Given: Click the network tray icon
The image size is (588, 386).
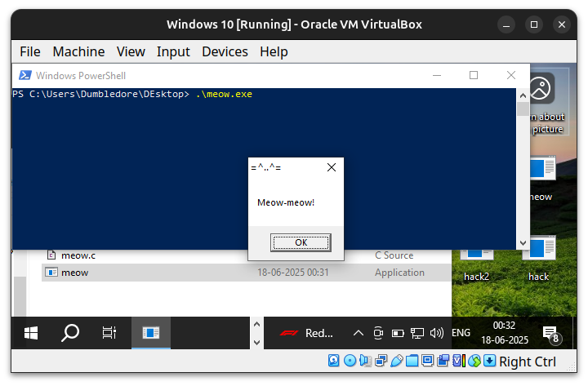Looking at the screenshot, I should [x=417, y=333].
